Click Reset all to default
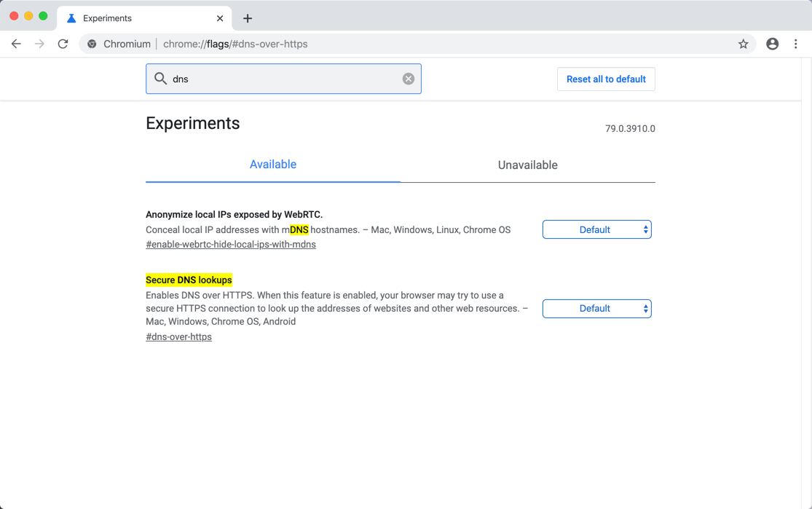This screenshot has height=509, width=812. [606, 79]
